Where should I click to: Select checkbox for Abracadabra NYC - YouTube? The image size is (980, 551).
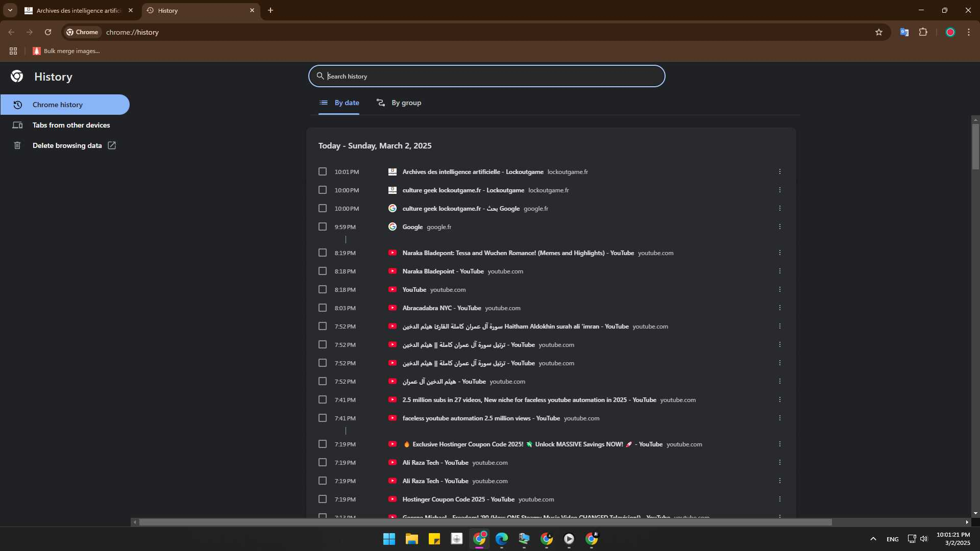(323, 308)
